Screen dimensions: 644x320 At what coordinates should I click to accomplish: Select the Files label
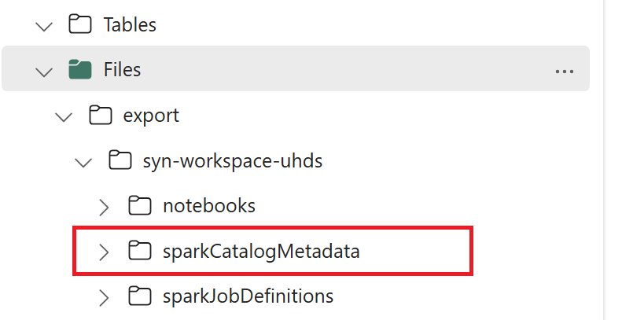click(x=122, y=70)
